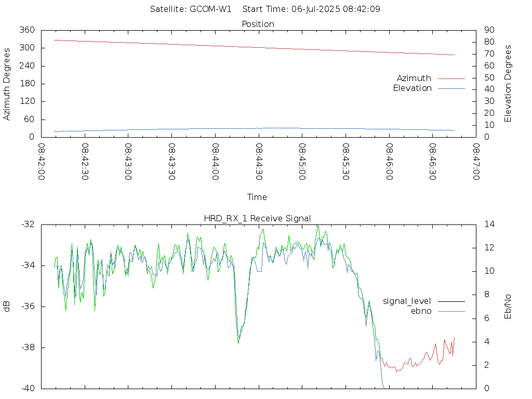Click the -34 tick on the dB axis

coord(28,265)
